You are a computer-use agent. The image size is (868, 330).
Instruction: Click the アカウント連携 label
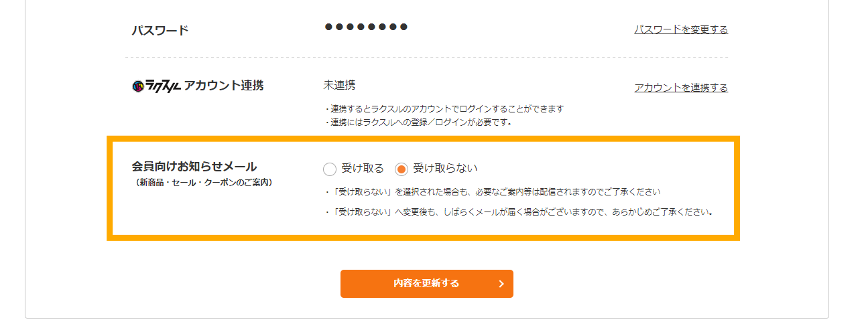tap(224, 86)
